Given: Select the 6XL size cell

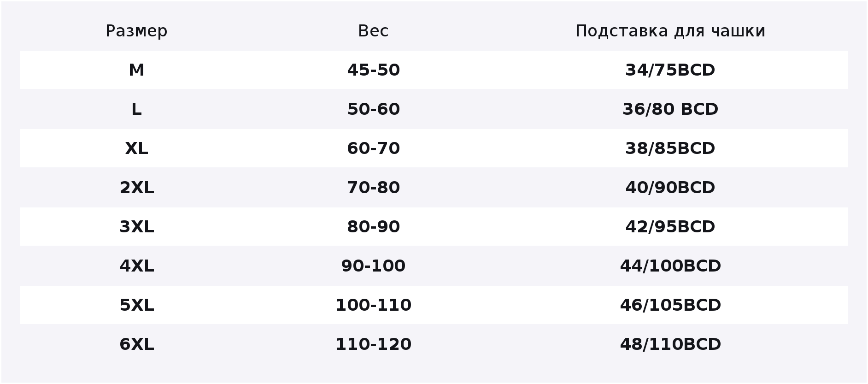Looking at the screenshot, I should (x=136, y=344).
